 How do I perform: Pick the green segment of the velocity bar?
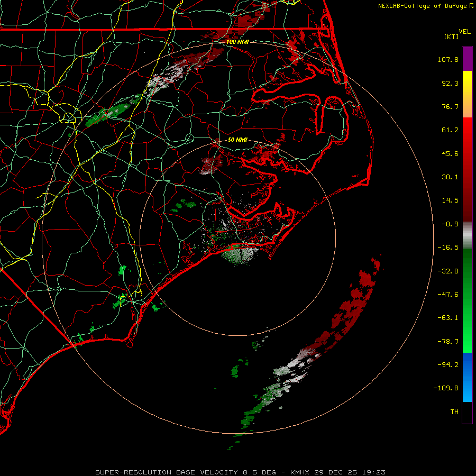coord(467,300)
